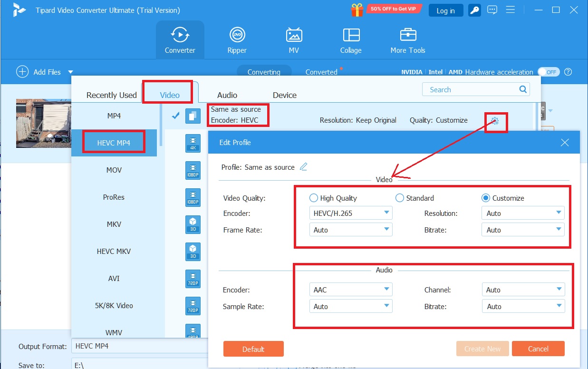
Task: Choose HEVC MKV format in list
Action: [x=114, y=251]
